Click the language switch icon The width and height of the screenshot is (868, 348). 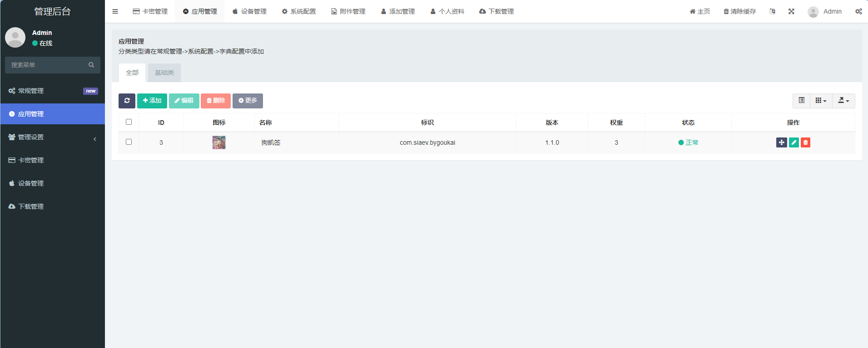(772, 11)
